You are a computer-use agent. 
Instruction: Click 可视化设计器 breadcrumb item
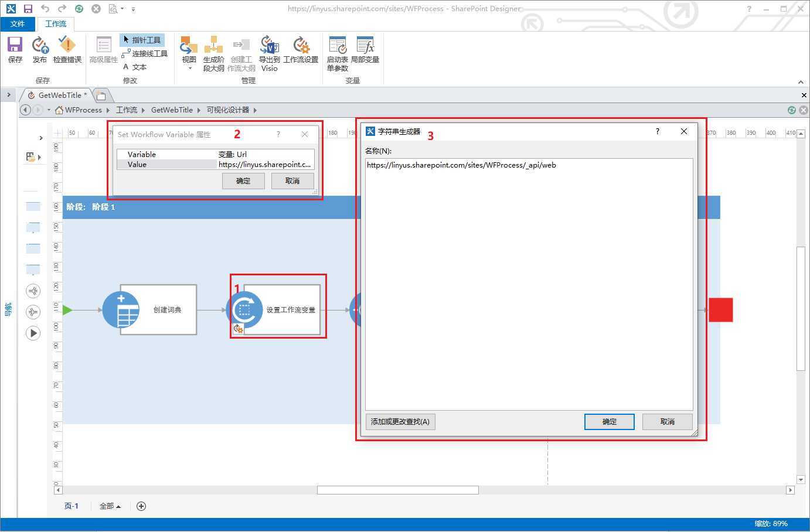[x=228, y=110]
